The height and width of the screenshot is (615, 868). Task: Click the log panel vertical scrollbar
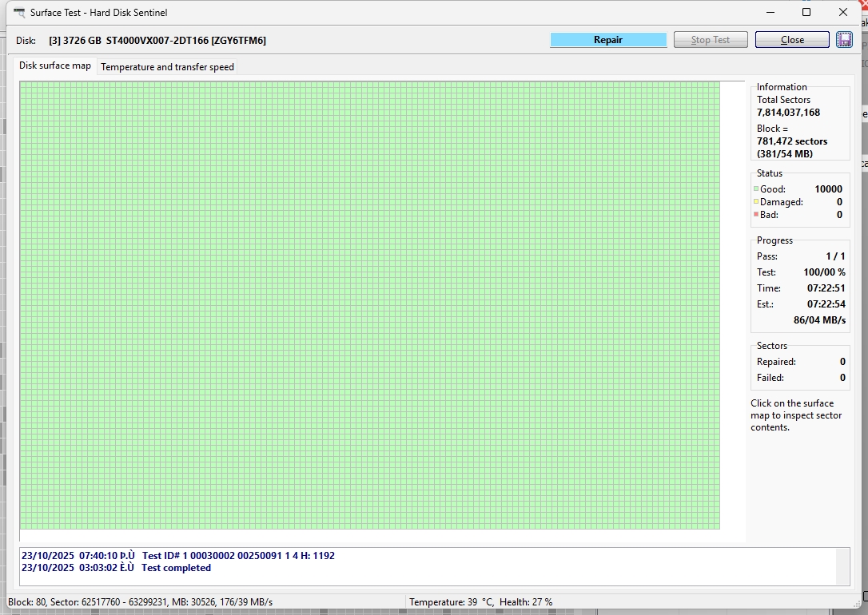(843, 566)
